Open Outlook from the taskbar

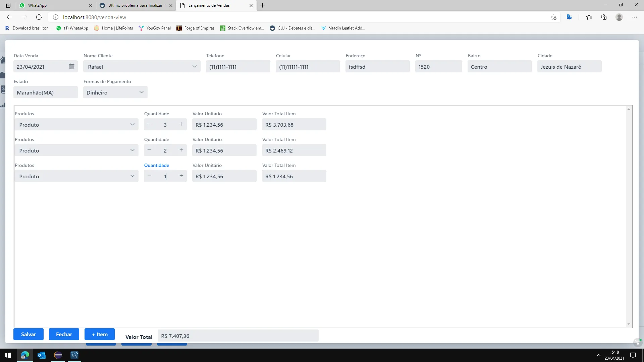point(42,355)
